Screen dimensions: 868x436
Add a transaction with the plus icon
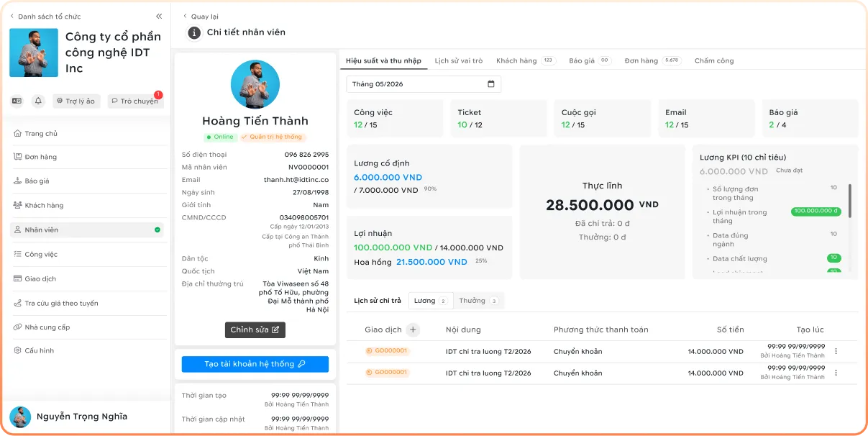[413, 330]
